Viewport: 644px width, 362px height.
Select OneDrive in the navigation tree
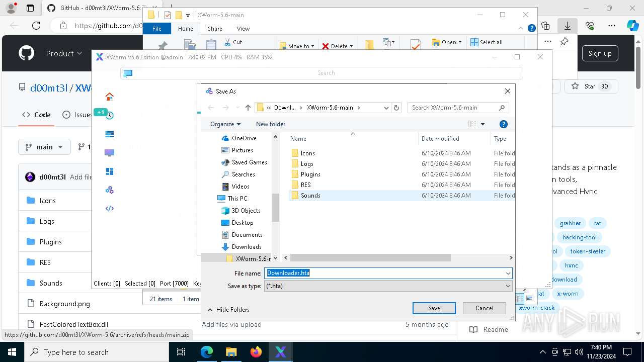click(244, 138)
